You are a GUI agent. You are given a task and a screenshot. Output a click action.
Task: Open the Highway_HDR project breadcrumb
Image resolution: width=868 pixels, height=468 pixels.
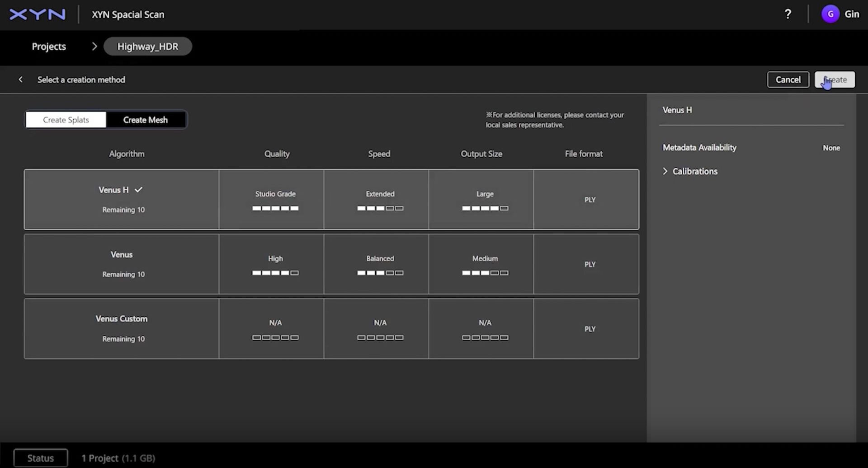[147, 47]
